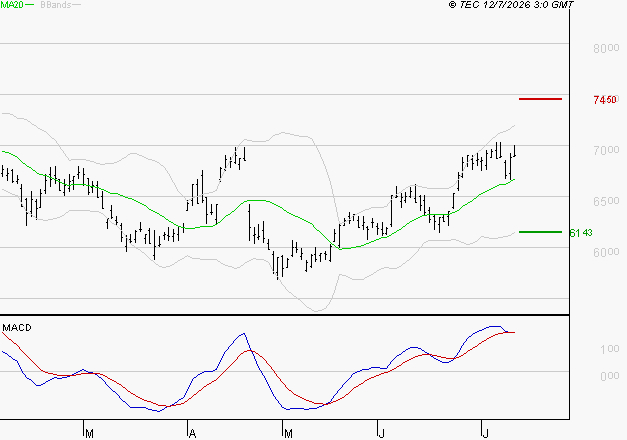Click the MACD panel title
This screenshot has width=627, height=440.
(x=17, y=328)
